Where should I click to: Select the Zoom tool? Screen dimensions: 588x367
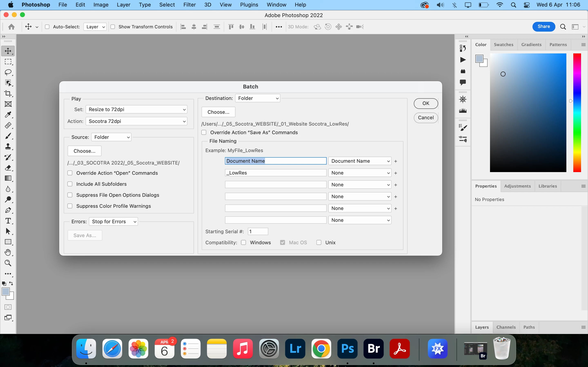[x=8, y=263]
